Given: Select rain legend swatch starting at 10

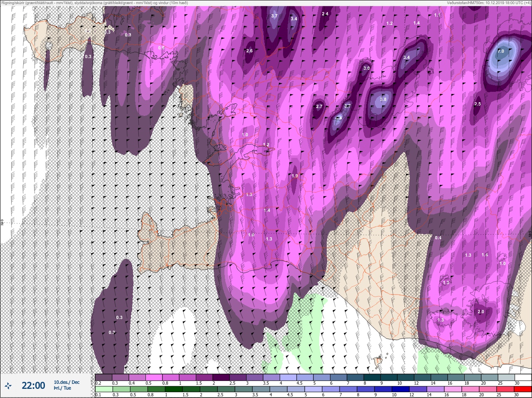Looking at the screenshot, I should click(x=401, y=390).
